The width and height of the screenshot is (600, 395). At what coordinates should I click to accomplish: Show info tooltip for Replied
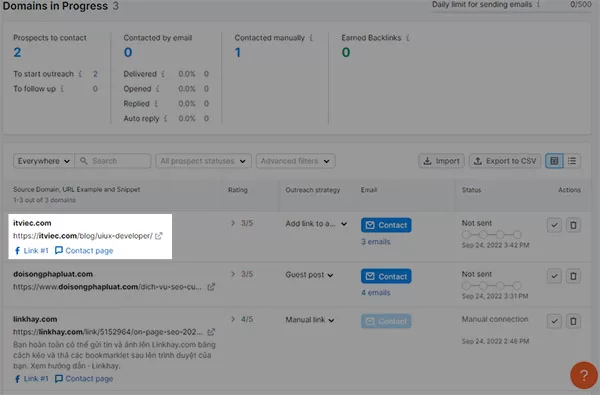tap(156, 104)
